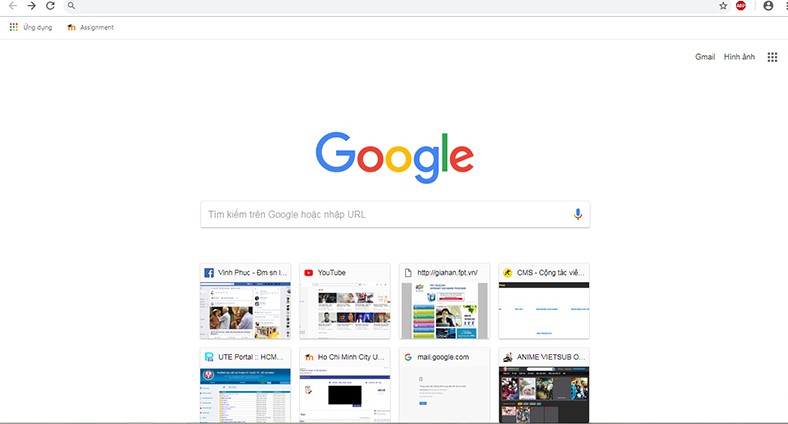Open the UTE Portal shortcut tile
Viewport: 788px width, 424px height.
tap(245, 385)
